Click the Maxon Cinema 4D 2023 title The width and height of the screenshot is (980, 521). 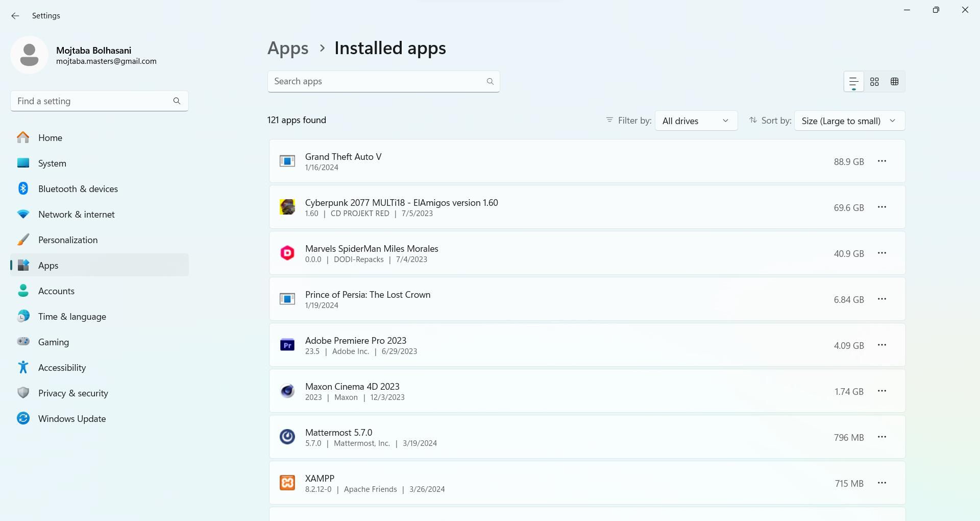[x=352, y=387]
